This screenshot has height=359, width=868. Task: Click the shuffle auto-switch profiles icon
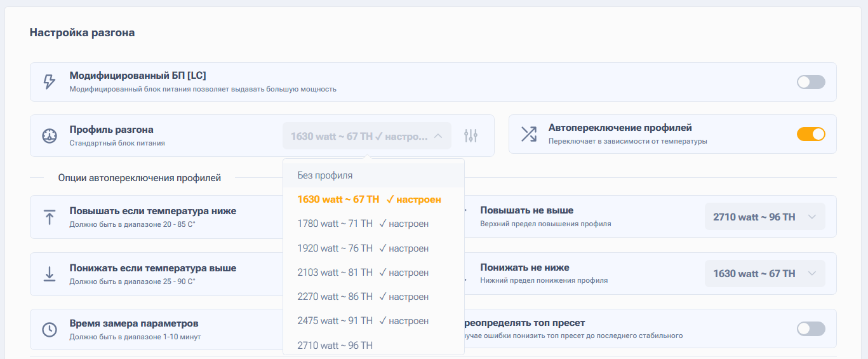(529, 134)
